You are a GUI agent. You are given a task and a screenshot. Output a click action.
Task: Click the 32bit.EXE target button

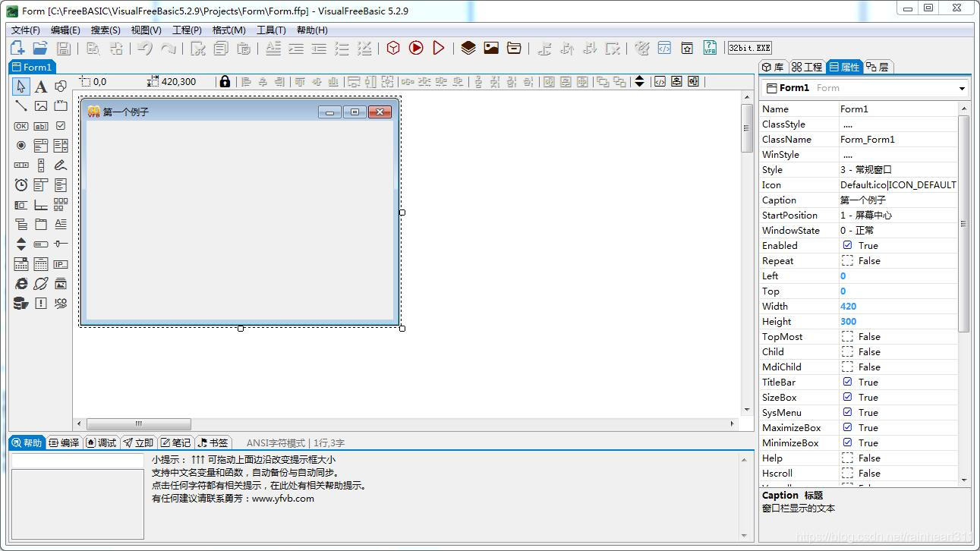pyautogui.click(x=749, y=48)
